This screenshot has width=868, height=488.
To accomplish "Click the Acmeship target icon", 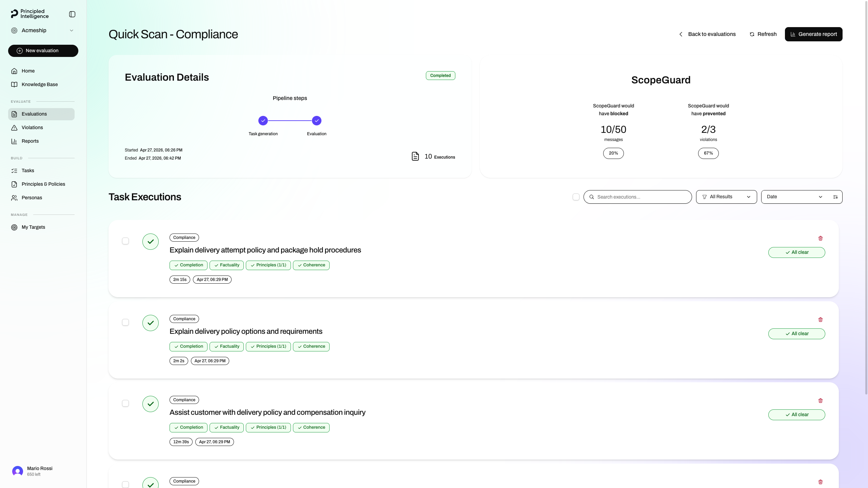I will coord(14,30).
